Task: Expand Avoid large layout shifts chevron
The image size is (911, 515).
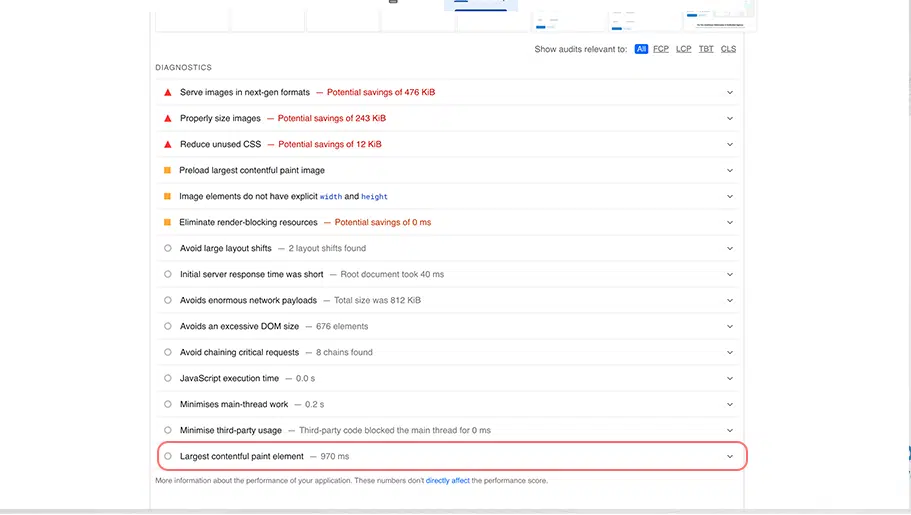Action: click(x=730, y=248)
